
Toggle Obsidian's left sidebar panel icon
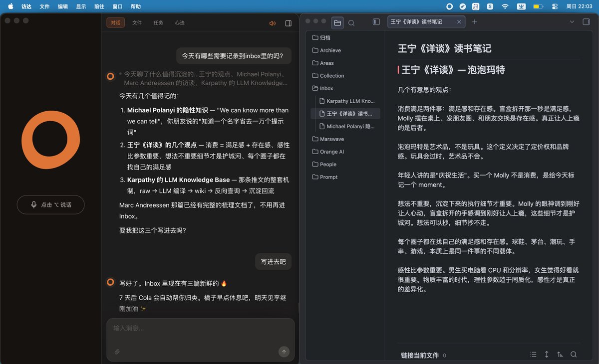click(376, 22)
